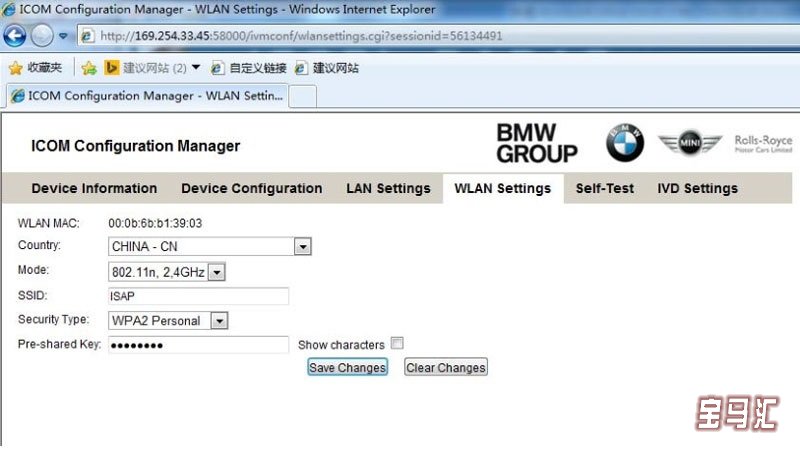This screenshot has width=800, height=449.
Task: Click the MINI wings logo
Action: click(x=690, y=142)
